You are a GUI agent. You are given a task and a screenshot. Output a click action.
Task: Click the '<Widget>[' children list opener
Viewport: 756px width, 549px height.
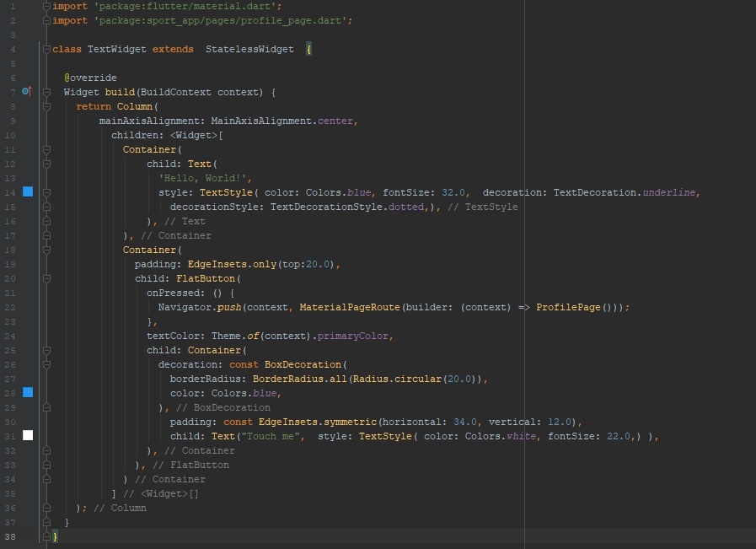click(196, 135)
